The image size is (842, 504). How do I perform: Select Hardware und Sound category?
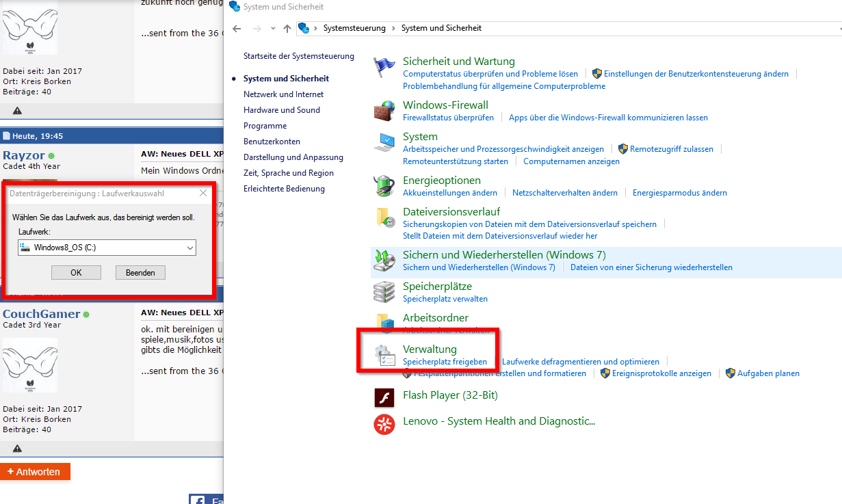(282, 110)
